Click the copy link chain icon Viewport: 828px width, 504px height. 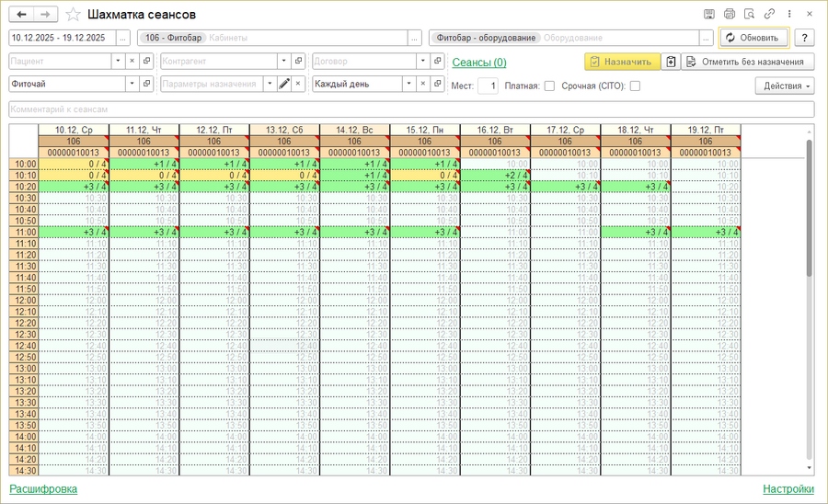pyautogui.click(x=769, y=15)
